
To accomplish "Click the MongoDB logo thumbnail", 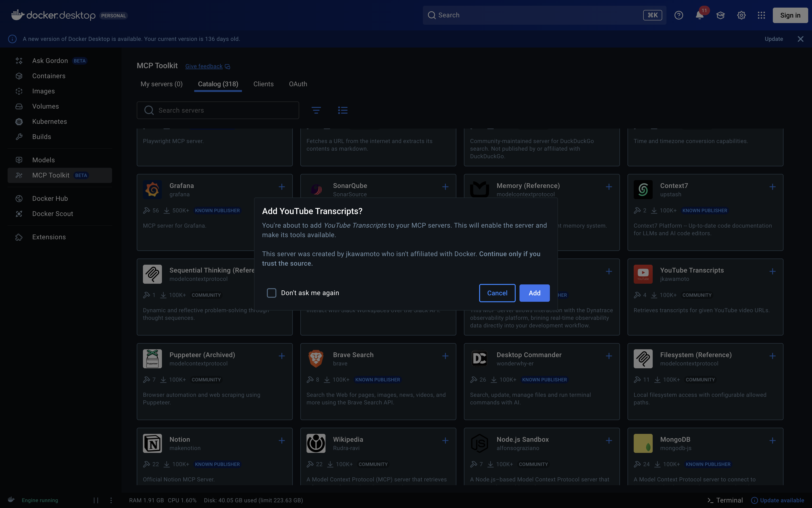I will 643,444.
